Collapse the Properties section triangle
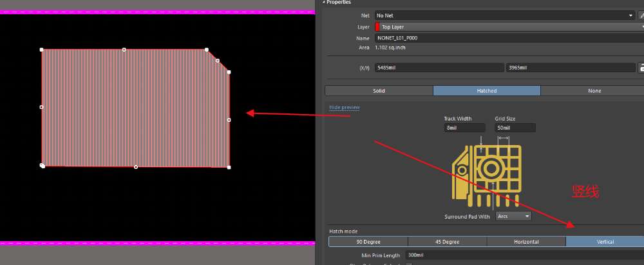Image resolution: width=644 pixels, height=265 pixels. tap(324, 2)
